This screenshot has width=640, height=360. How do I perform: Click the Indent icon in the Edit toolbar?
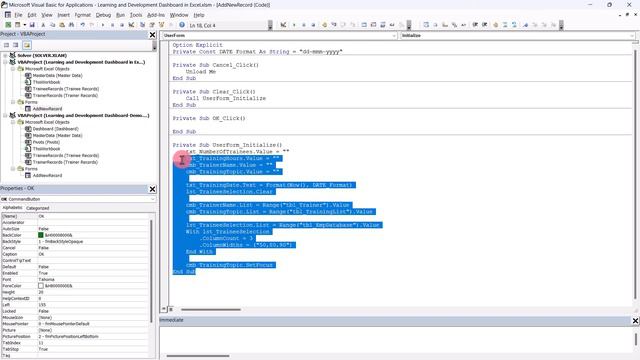point(475,25)
